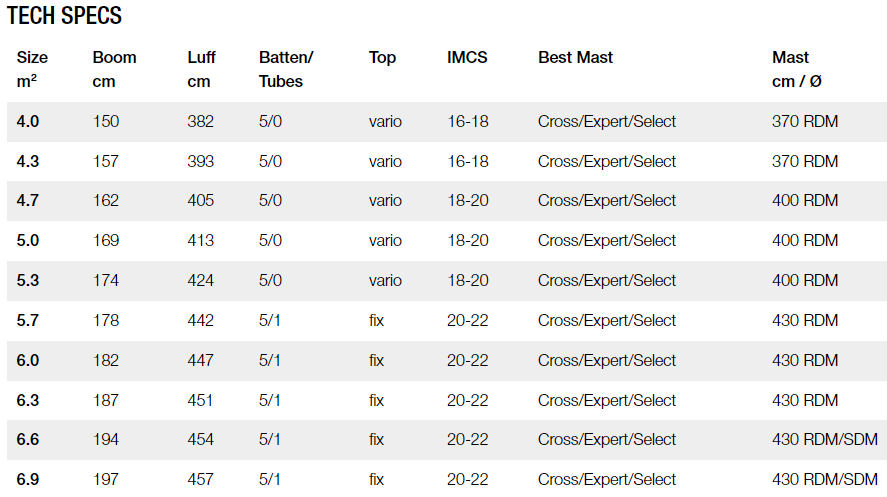Click the Mast cm / Ø header
The width and height of the screenshot is (887, 497).
pyautogui.click(x=796, y=70)
